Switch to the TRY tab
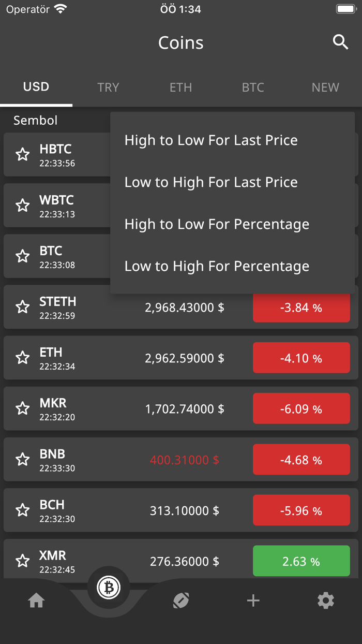The image size is (362, 644). (x=108, y=87)
